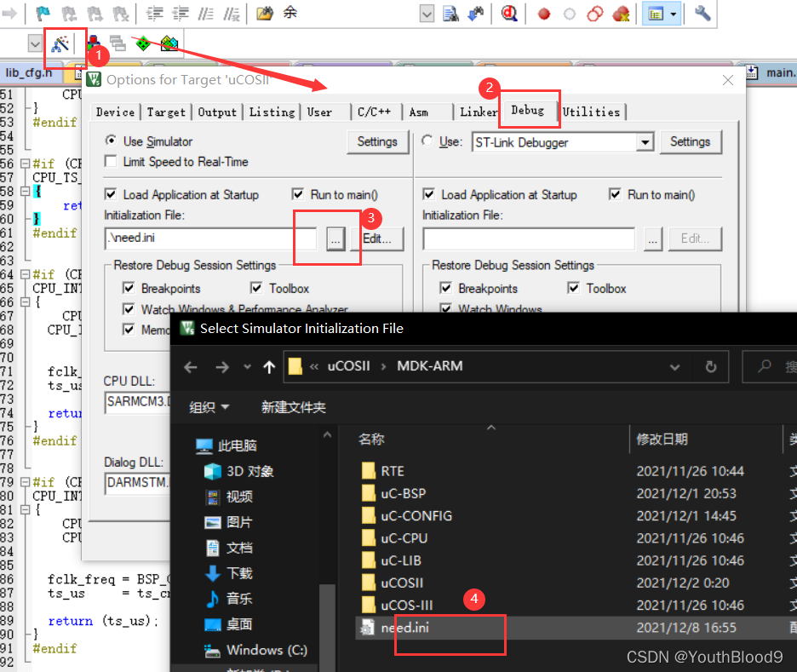Viewport: 797px width, 672px height.
Task: Collapse code fold at line 56
Action: click(25, 164)
